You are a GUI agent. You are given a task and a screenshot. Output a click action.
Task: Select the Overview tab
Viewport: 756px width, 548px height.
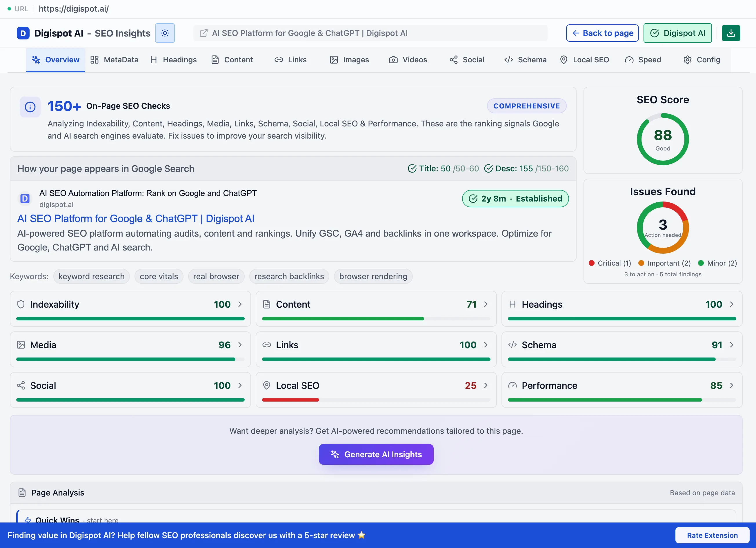point(55,60)
